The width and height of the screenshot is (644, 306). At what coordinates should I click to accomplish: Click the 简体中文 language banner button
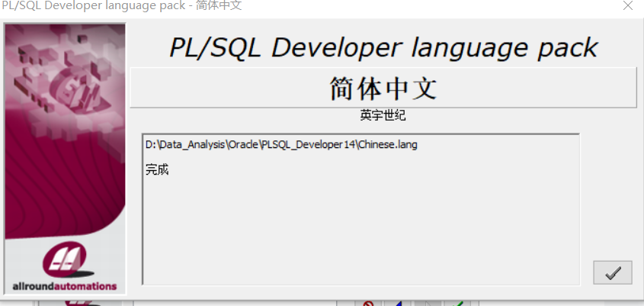coord(383,88)
